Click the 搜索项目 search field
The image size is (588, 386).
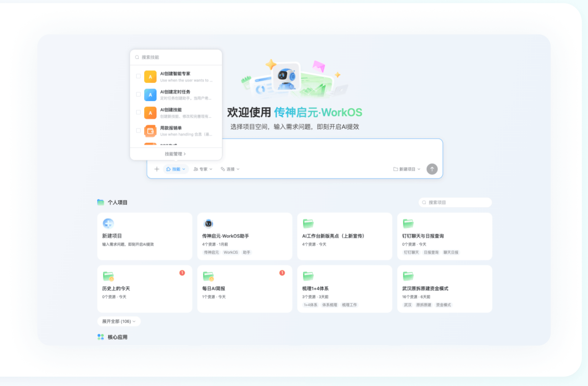tap(455, 202)
